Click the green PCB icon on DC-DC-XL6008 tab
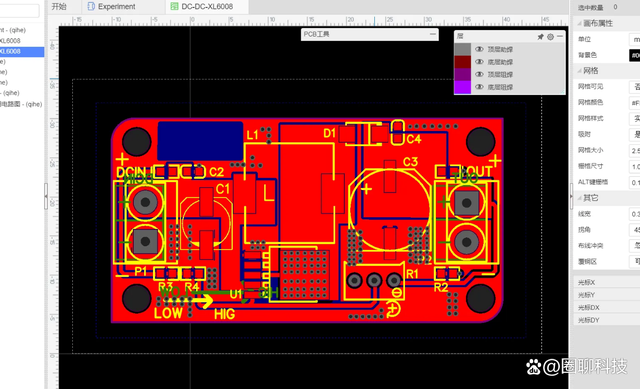 [174, 6]
